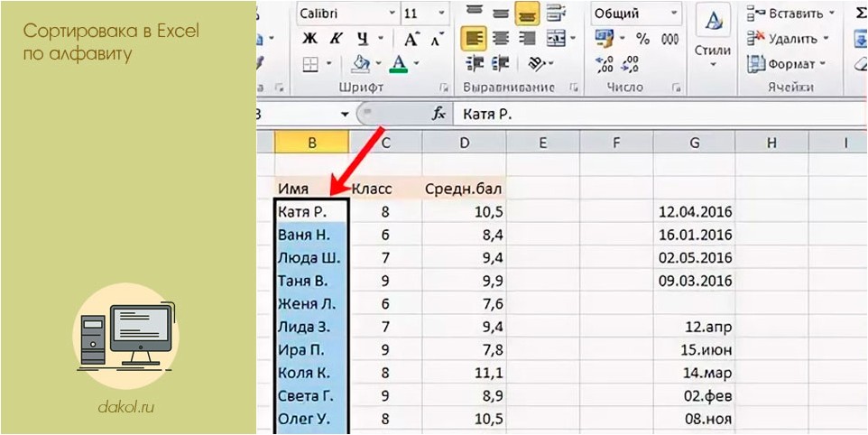Select the cell Света Г.
Screen dimensions: 868x435
[311, 397]
